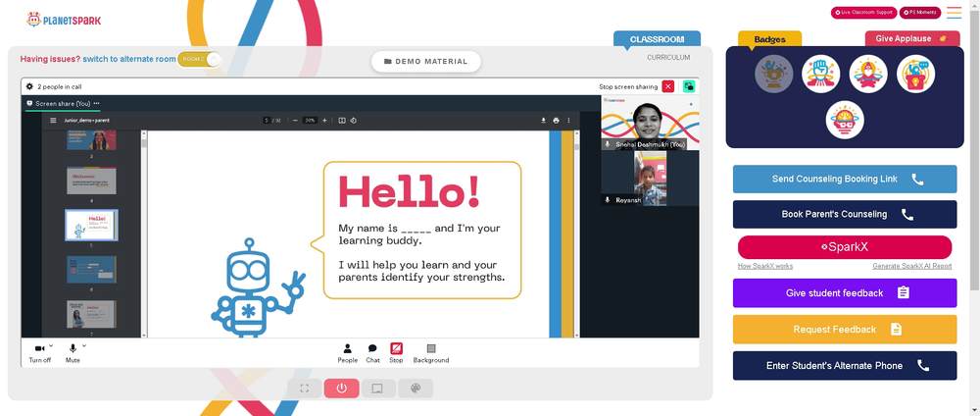
Task: Click the PS Moments button
Action: 920,13
